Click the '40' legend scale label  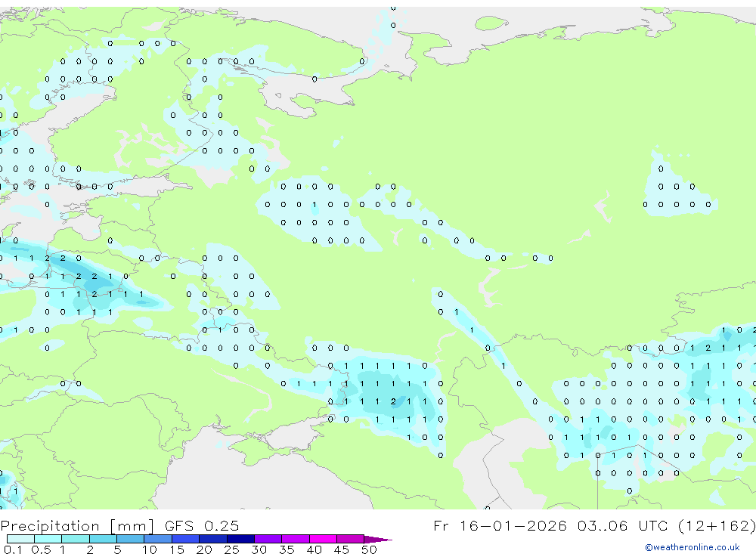(x=314, y=549)
